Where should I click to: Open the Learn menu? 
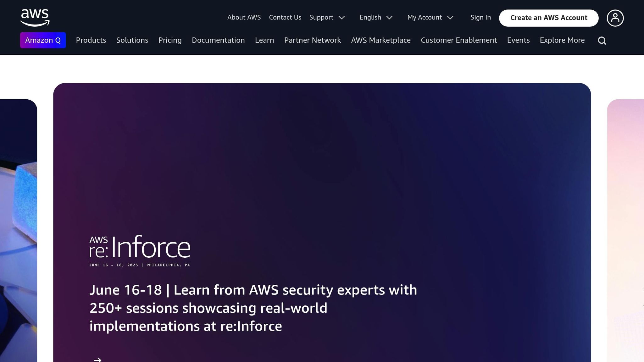pos(264,40)
